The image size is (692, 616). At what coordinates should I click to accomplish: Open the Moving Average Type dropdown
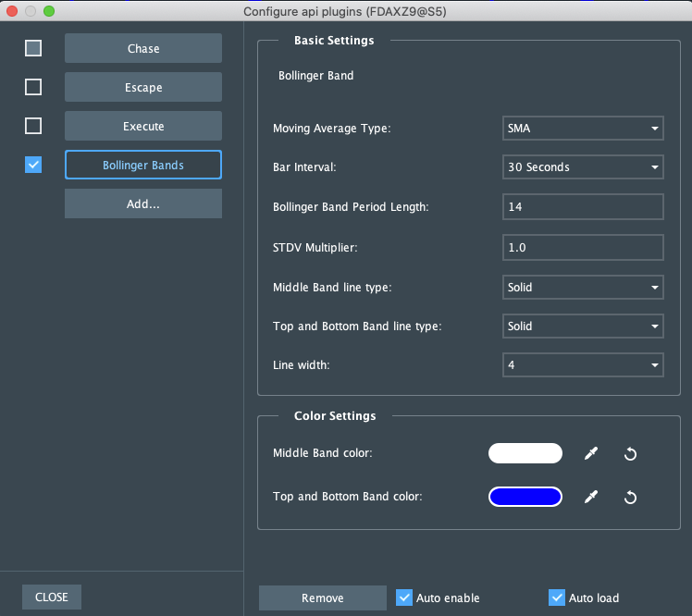point(583,129)
